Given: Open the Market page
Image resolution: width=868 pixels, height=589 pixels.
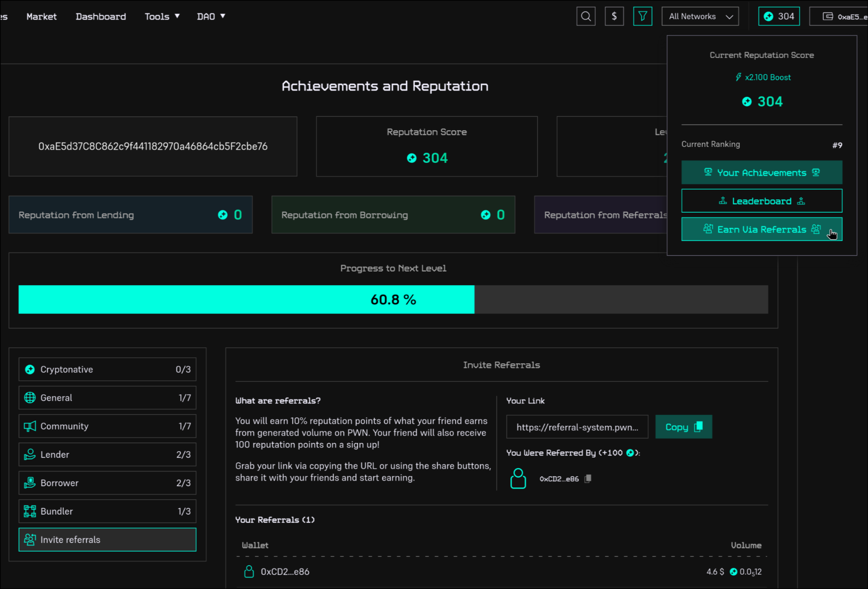Looking at the screenshot, I should tap(41, 16).
